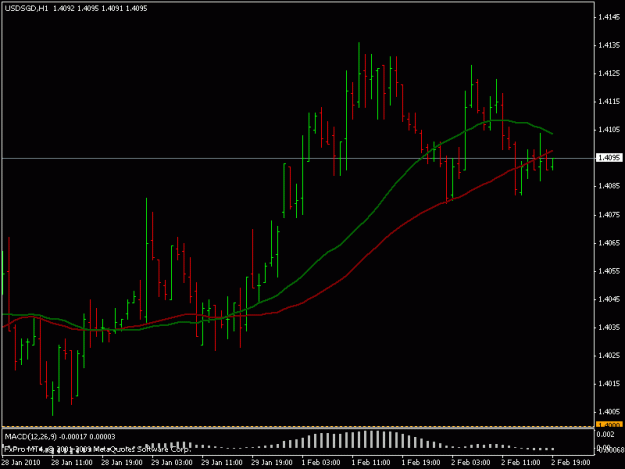
Task: Click the 1.4035 price axis label
Action: 609,327
